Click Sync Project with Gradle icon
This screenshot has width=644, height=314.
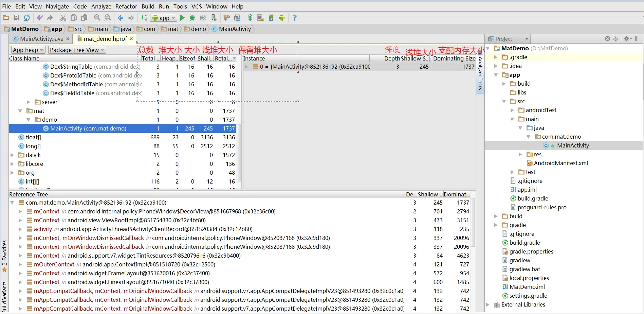250,18
